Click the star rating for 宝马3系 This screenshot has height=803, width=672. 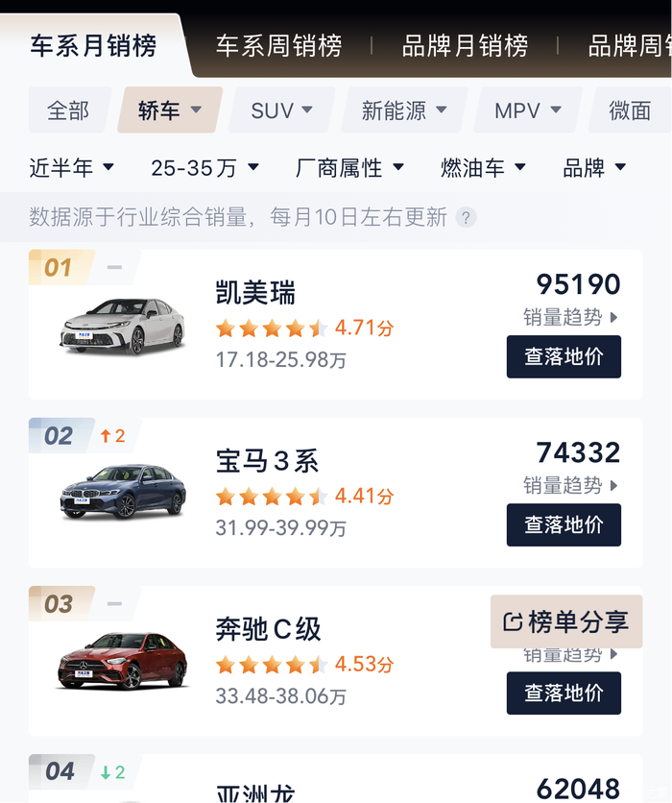tap(273, 497)
